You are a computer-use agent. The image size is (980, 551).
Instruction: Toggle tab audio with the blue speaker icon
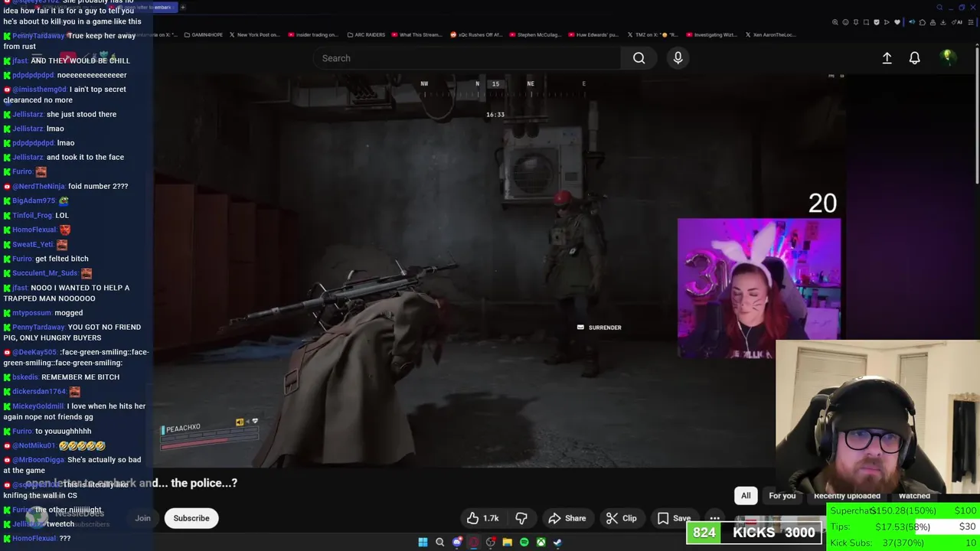pos(912,22)
